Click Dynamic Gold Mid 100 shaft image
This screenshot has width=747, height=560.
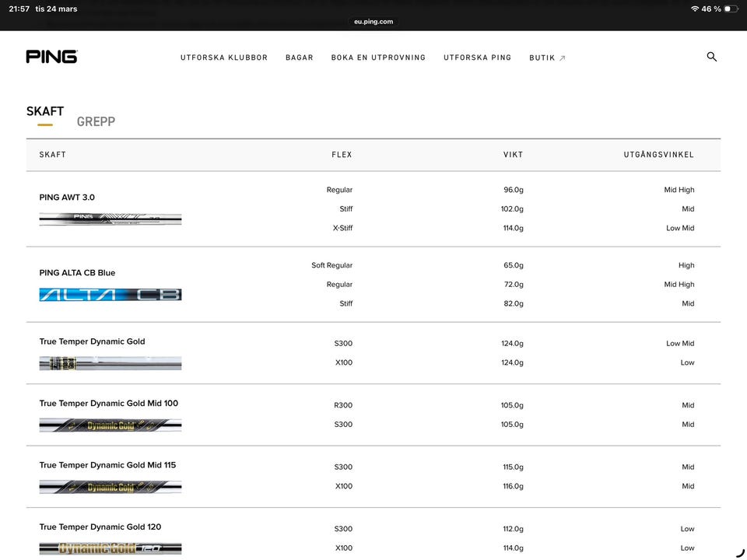tap(110, 425)
